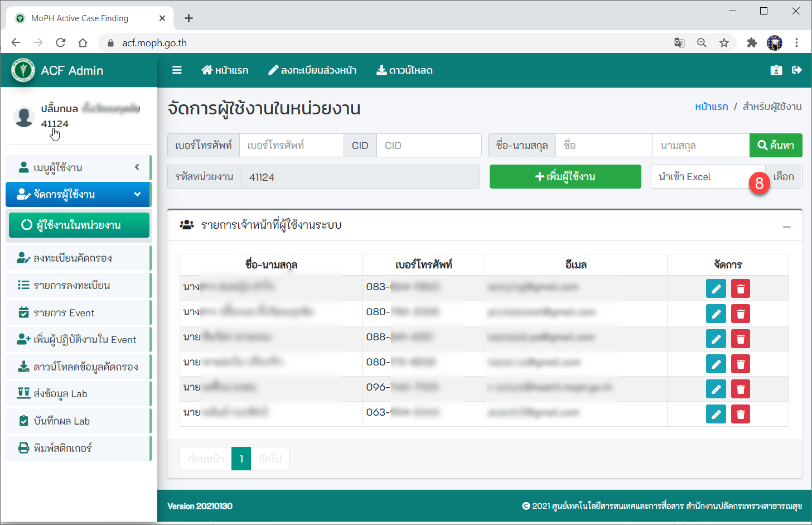Click the browser extensions puzzle icon
This screenshot has height=525, width=812.
pyautogui.click(x=752, y=43)
